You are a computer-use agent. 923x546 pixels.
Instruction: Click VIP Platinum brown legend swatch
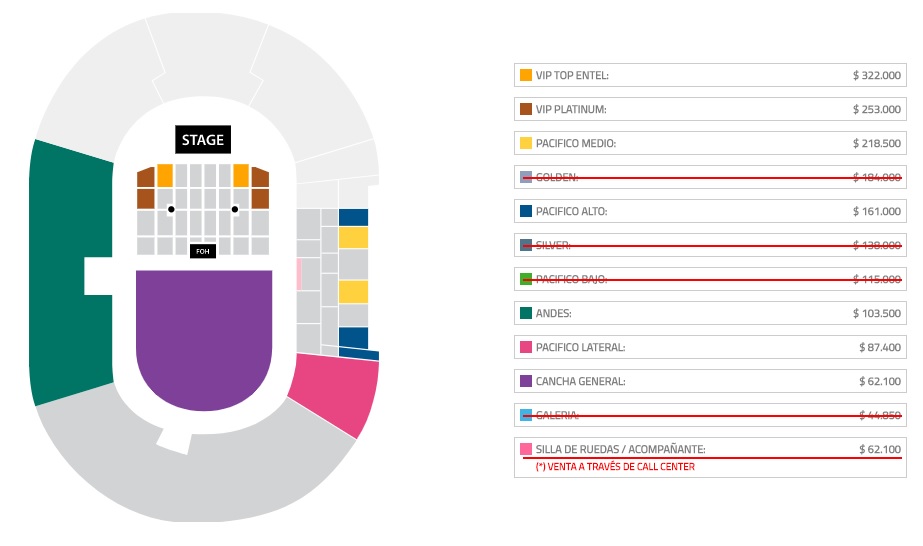pos(526,109)
